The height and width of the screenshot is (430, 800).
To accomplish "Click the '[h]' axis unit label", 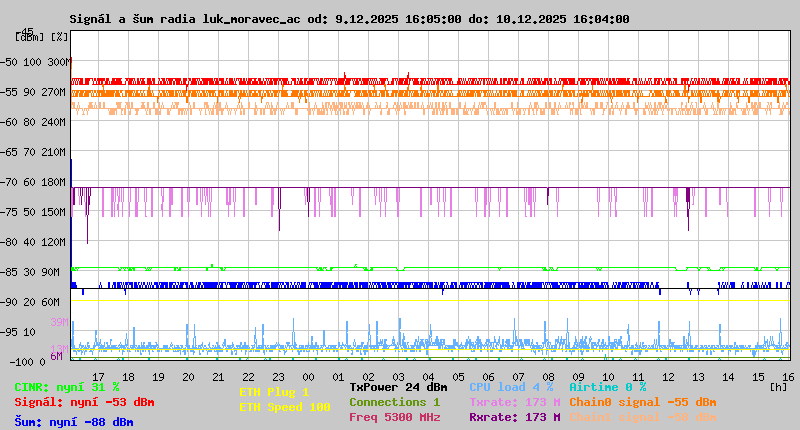I will pyautogui.click(x=778, y=387).
